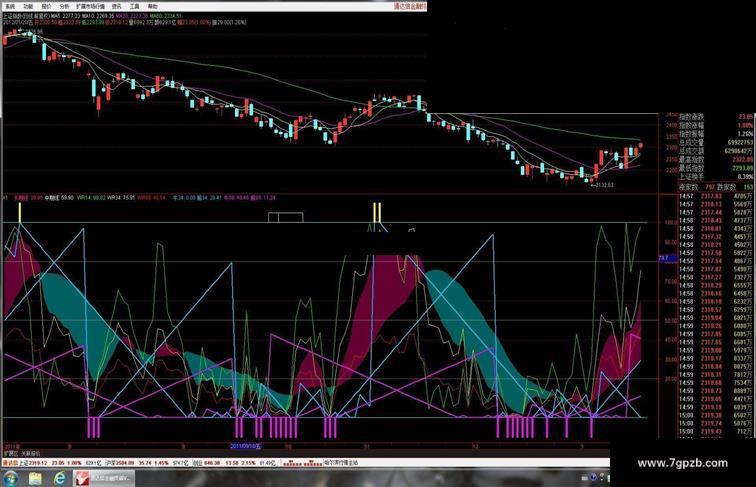Click the WR34 value label in indicator header
The width and height of the screenshot is (756, 487).
click(121, 198)
